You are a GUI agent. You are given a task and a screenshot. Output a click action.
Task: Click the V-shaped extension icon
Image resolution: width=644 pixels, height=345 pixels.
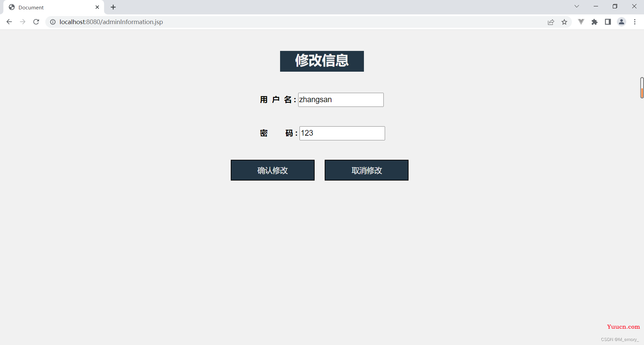pyautogui.click(x=581, y=22)
